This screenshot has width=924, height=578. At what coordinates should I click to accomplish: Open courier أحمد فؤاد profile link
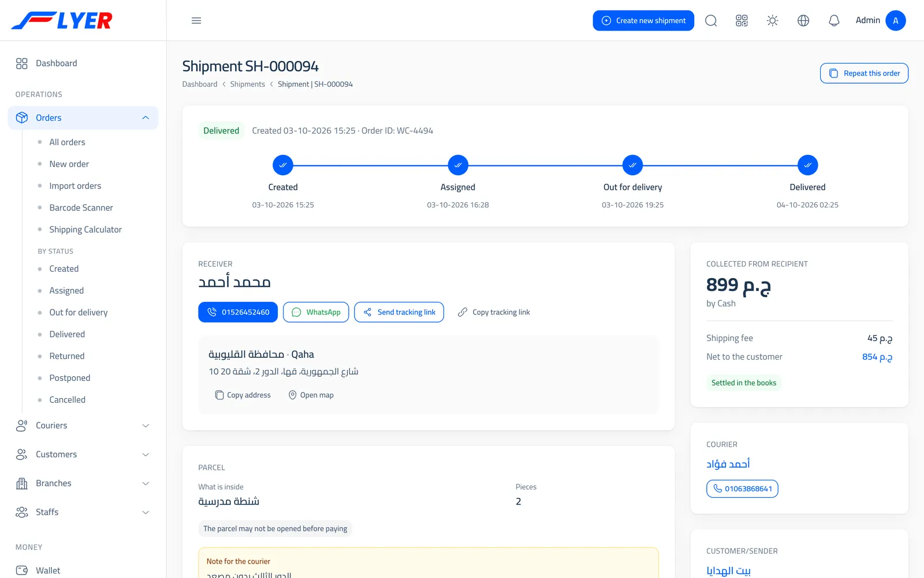pyautogui.click(x=728, y=464)
